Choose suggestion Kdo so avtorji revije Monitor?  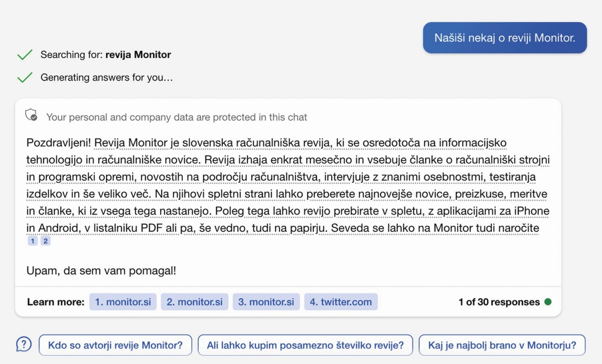[115, 345]
